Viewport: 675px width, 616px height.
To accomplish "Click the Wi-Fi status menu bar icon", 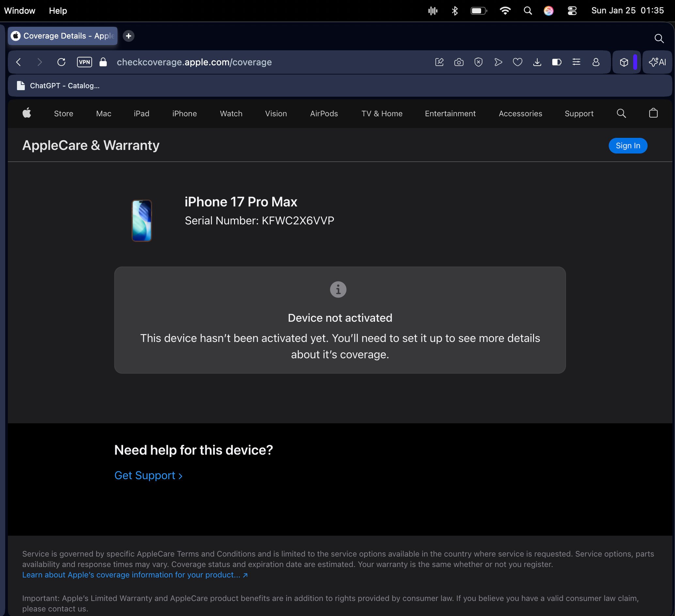I will 505,11.
